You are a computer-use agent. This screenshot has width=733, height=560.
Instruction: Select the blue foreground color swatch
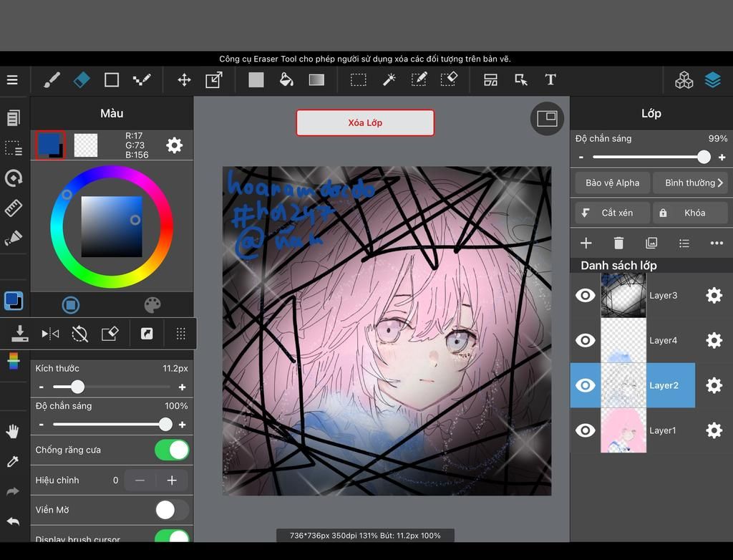tap(51, 145)
